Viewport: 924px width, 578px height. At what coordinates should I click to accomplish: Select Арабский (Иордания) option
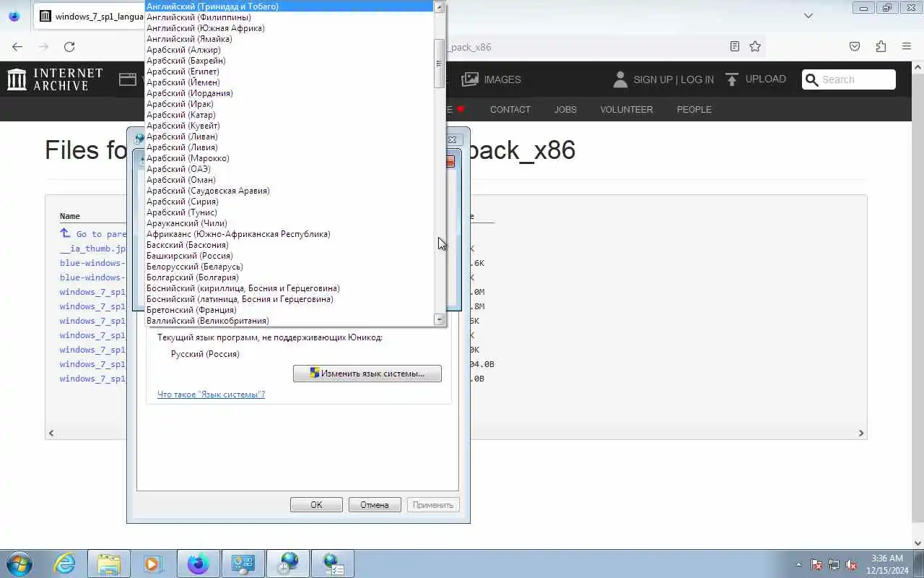(x=289, y=93)
